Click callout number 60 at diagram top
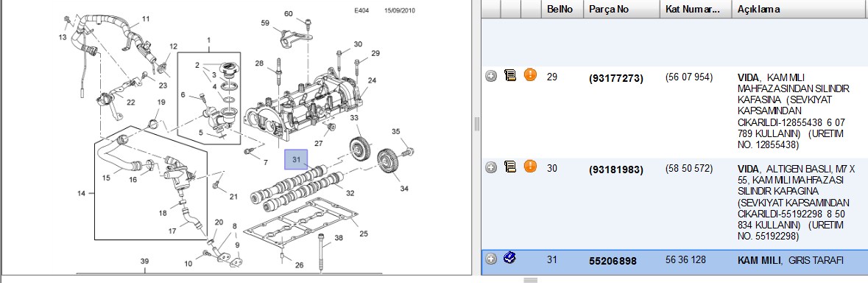 (289, 13)
